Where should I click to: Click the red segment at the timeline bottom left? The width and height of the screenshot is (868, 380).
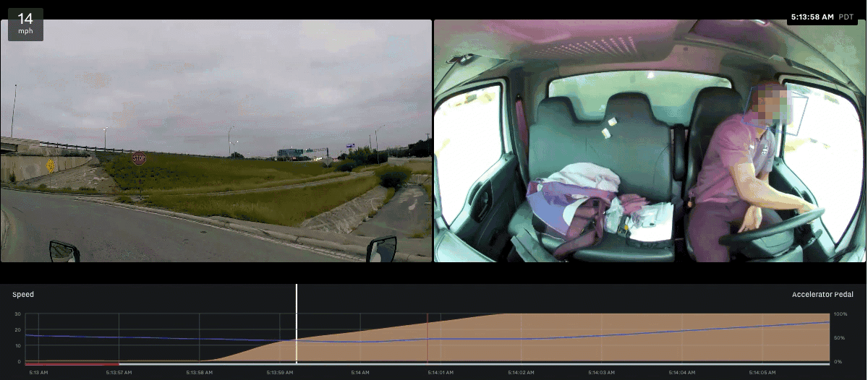pyautogui.click(x=72, y=363)
